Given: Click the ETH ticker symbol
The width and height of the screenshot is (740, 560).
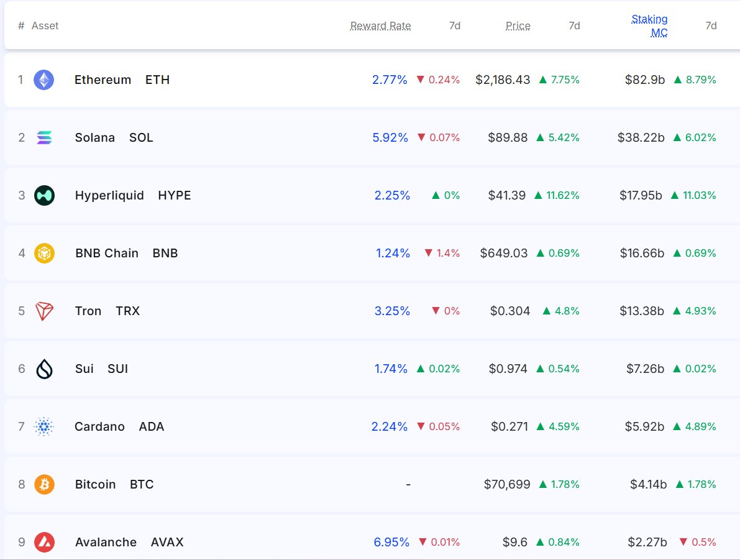Looking at the screenshot, I should point(157,80).
